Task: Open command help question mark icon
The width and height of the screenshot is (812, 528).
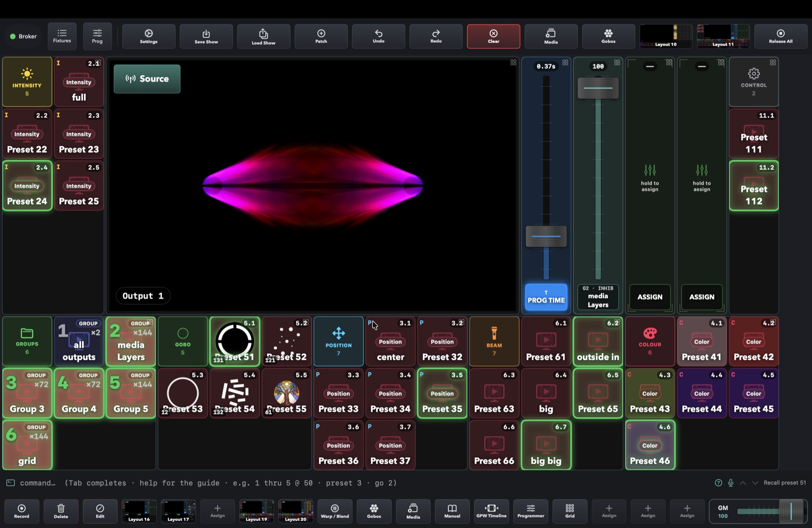Action: point(718,483)
